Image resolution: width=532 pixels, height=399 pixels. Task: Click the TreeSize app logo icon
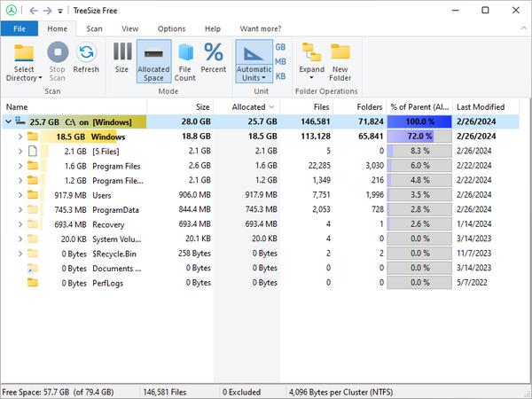coord(12,11)
